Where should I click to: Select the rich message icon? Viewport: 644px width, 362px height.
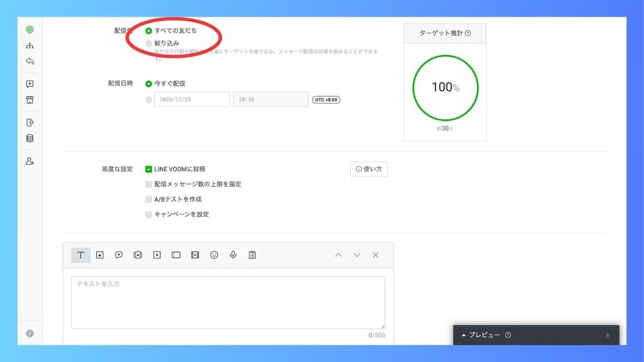point(138,255)
